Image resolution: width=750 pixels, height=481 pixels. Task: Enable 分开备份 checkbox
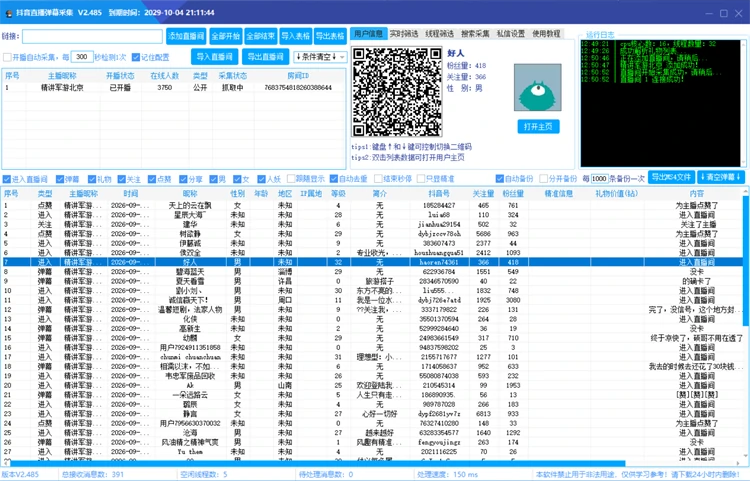click(543, 179)
